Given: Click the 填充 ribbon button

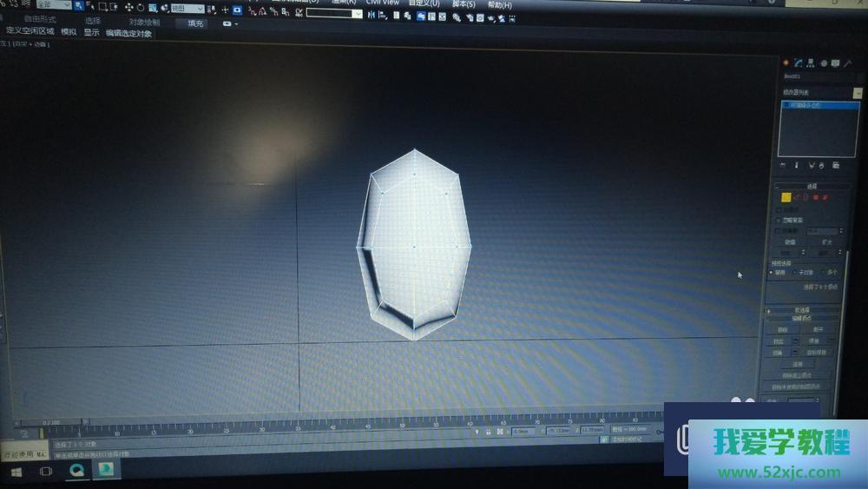Looking at the screenshot, I should point(195,23).
